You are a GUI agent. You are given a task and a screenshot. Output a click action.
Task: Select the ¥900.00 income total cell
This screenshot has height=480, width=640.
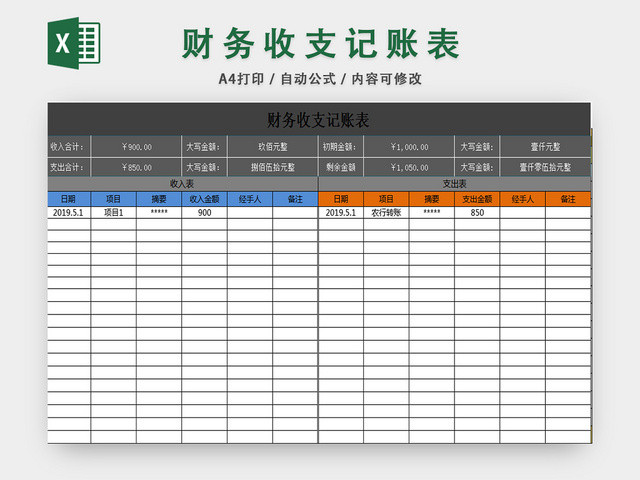point(136,147)
